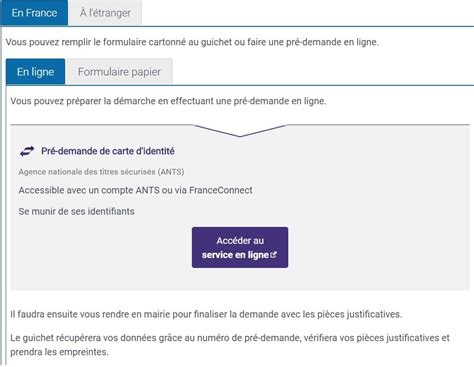Image resolution: width=474 pixels, height=367 pixels.
Task: Click the downward chevron notch above service box
Action: [x=240, y=131]
